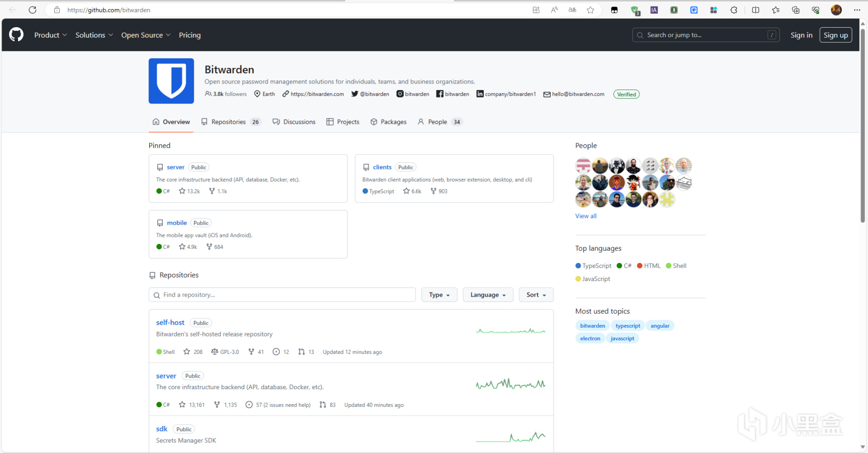Switch to the Overview tab
The width and height of the screenshot is (868, 453).
click(x=171, y=122)
